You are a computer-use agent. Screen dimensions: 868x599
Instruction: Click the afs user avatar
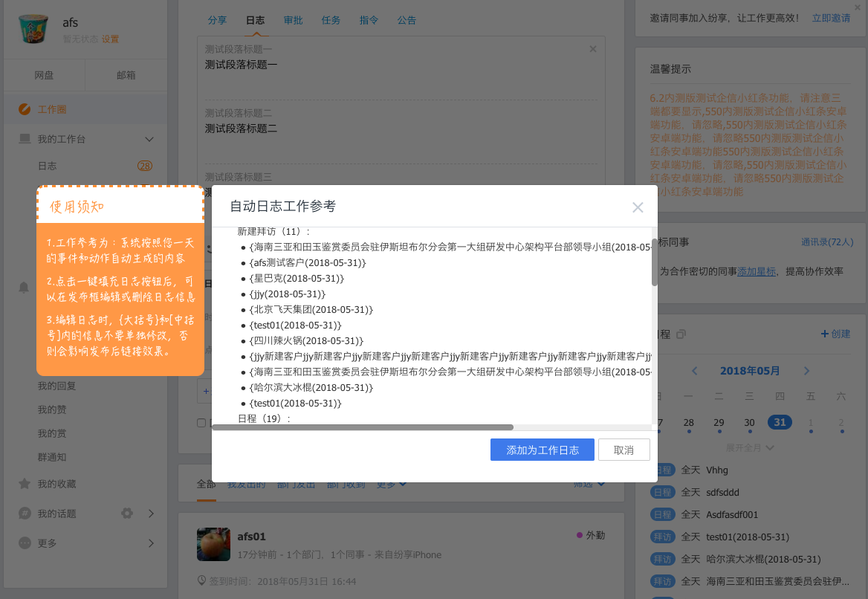coord(33,28)
